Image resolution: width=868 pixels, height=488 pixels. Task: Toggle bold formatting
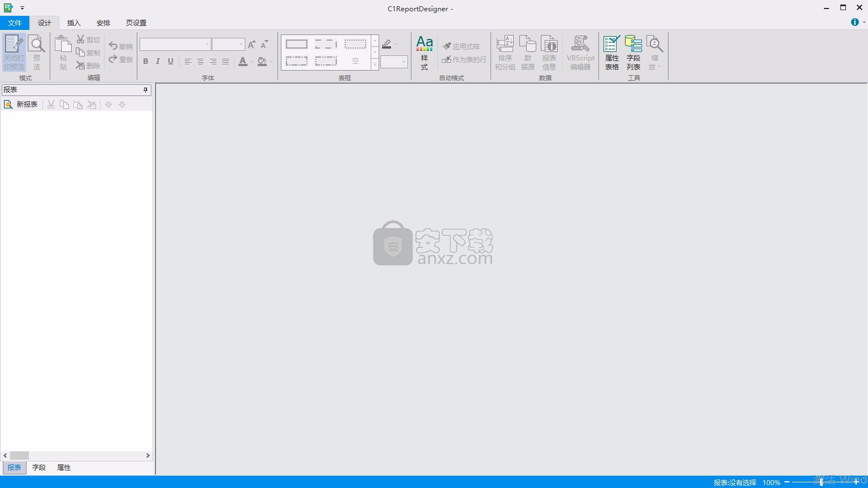[146, 61]
